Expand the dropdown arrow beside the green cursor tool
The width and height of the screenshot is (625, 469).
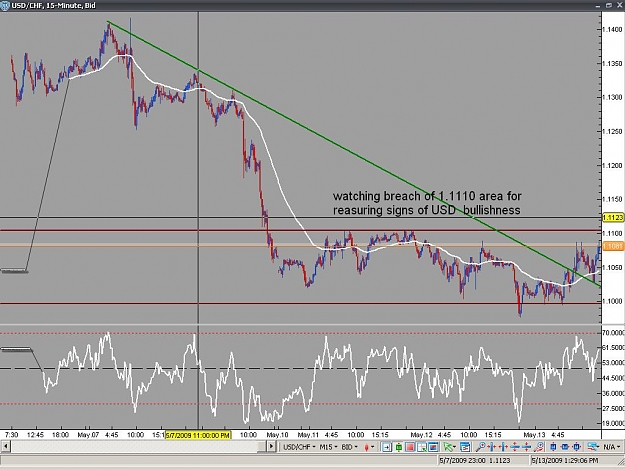[x=454, y=447]
